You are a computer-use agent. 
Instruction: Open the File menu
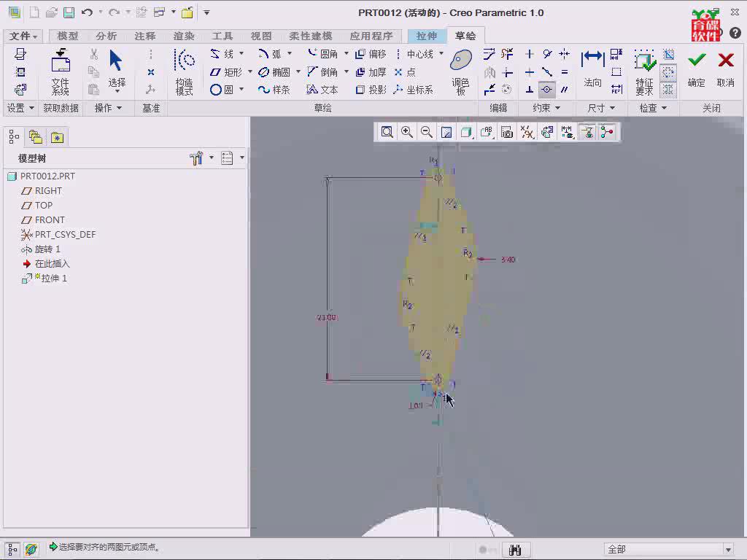click(23, 36)
